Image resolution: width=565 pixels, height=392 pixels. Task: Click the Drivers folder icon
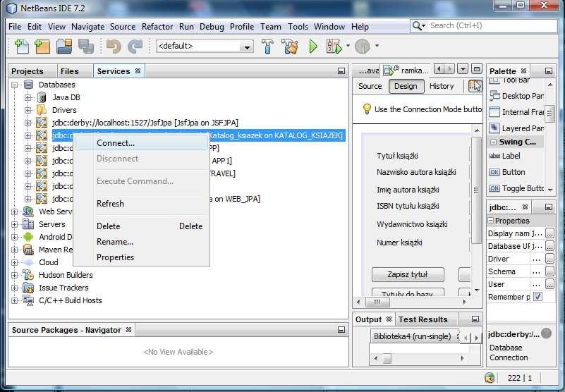click(x=42, y=110)
